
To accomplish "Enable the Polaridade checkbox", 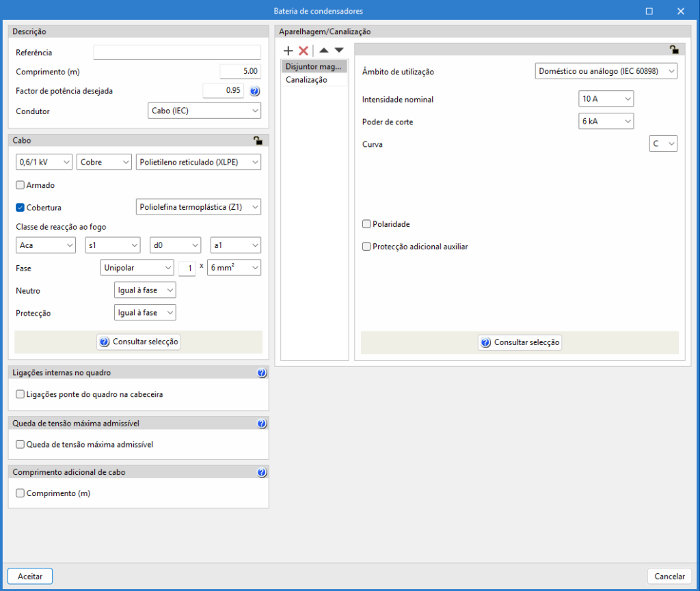I will (x=366, y=224).
